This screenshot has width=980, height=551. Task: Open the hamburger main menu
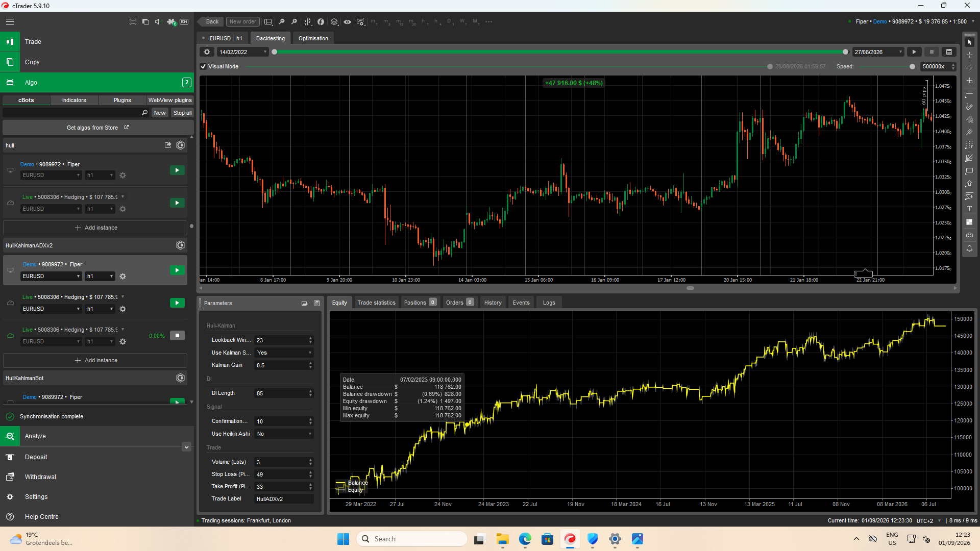point(10,21)
